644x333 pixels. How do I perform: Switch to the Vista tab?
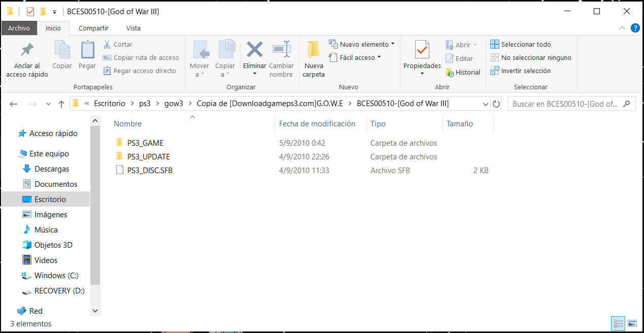point(133,28)
